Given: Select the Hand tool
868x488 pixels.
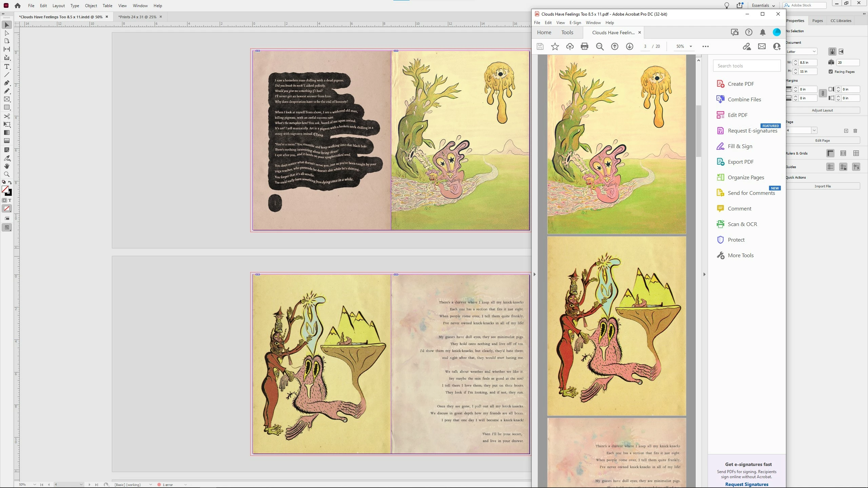Looking at the screenshot, I should point(6,166).
